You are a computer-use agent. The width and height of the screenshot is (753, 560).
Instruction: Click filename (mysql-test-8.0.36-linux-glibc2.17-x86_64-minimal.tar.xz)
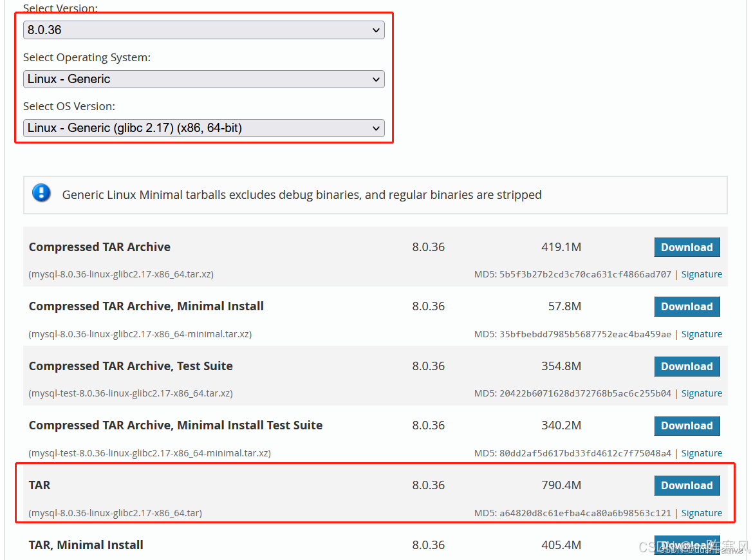coord(150,453)
